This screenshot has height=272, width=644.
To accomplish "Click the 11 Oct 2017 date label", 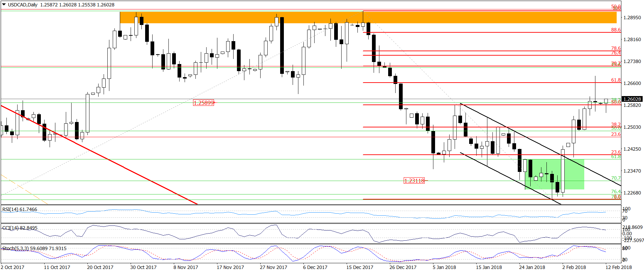I will [x=57, y=267].
